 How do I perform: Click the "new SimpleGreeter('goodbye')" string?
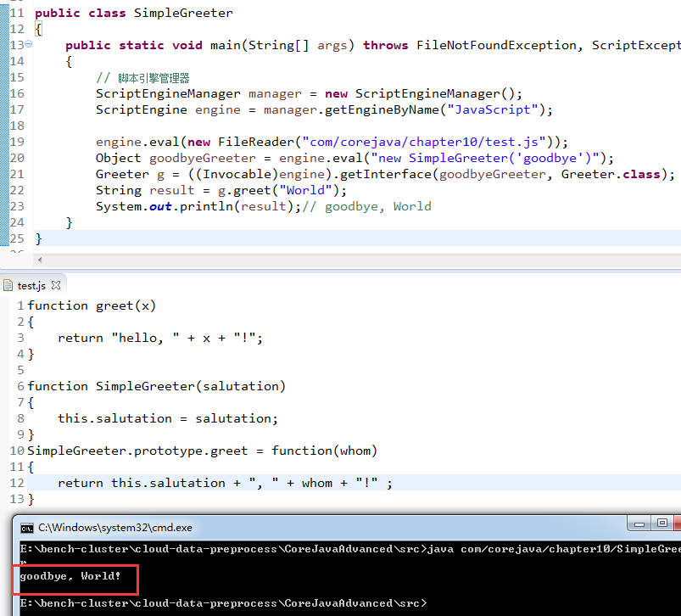pyautogui.click(x=485, y=158)
